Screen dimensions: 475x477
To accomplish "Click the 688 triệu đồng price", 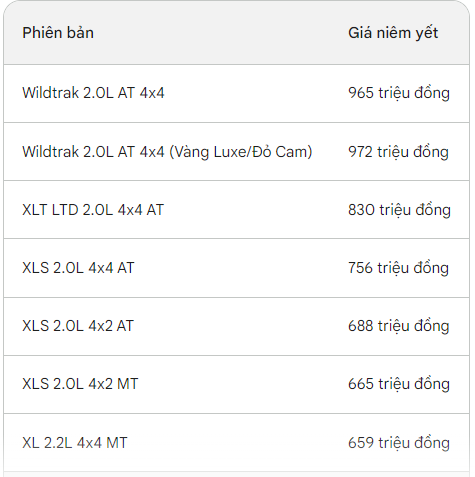I will (399, 326).
